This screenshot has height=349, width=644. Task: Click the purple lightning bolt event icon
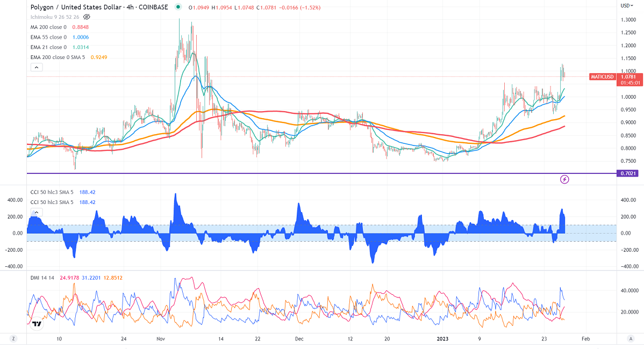(x=564, y=178)
